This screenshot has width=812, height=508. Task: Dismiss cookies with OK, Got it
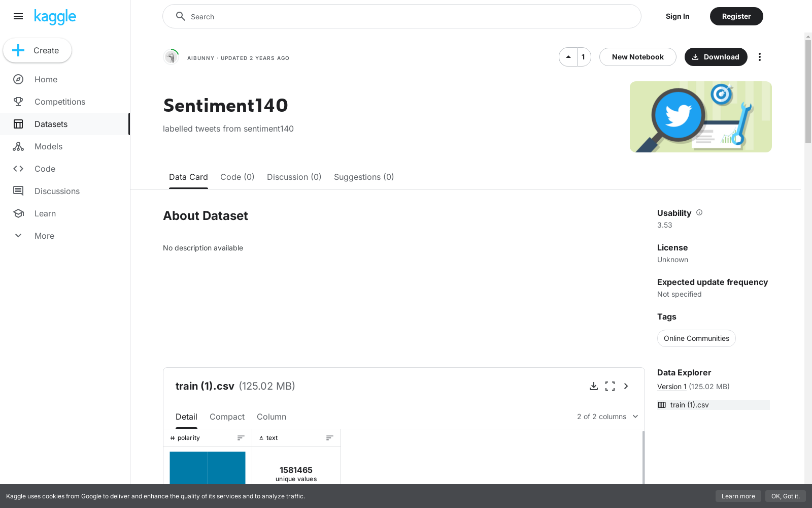(x=785, y=496)
